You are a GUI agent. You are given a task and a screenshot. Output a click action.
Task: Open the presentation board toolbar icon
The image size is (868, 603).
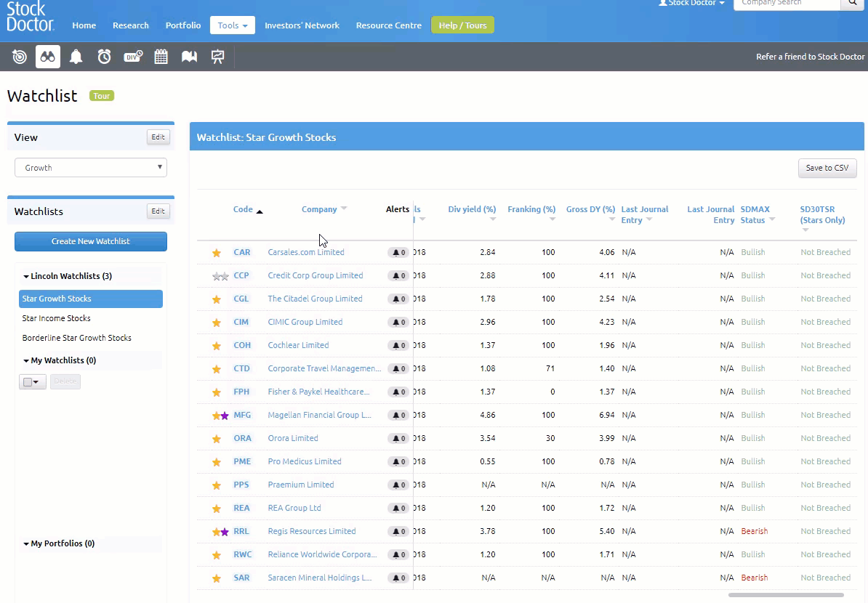click(217, 57)
